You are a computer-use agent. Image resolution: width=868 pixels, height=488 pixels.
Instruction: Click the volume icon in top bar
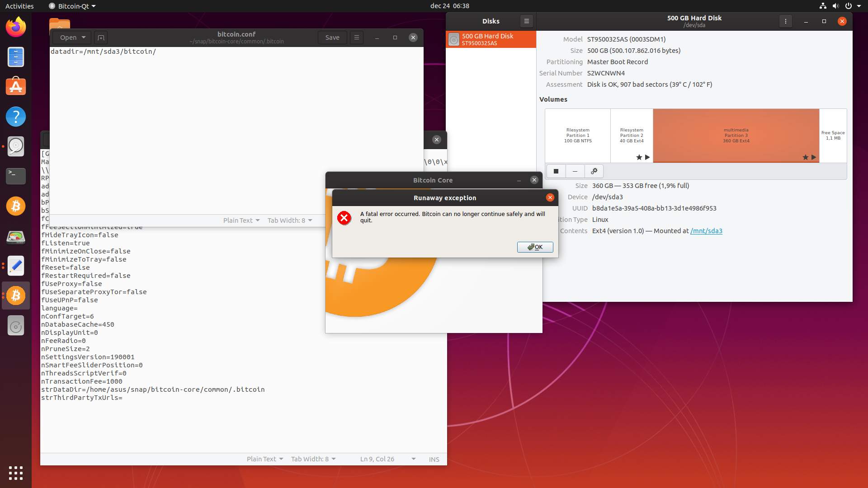tap(835, 6)
